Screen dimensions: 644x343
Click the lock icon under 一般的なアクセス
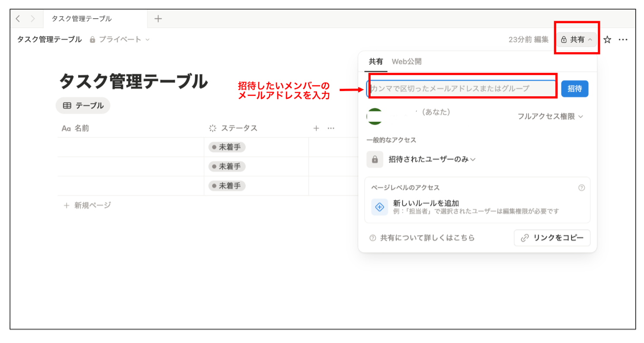(x=375, y=159)
